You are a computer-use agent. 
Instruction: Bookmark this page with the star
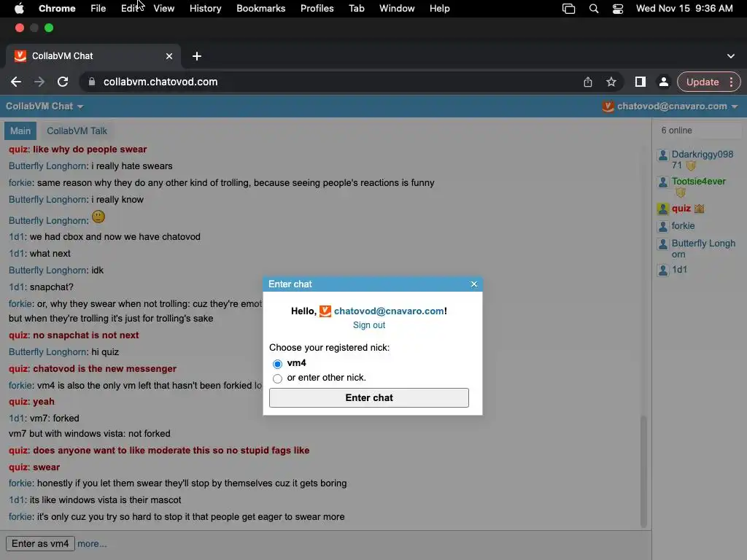[x=611, y=82]
